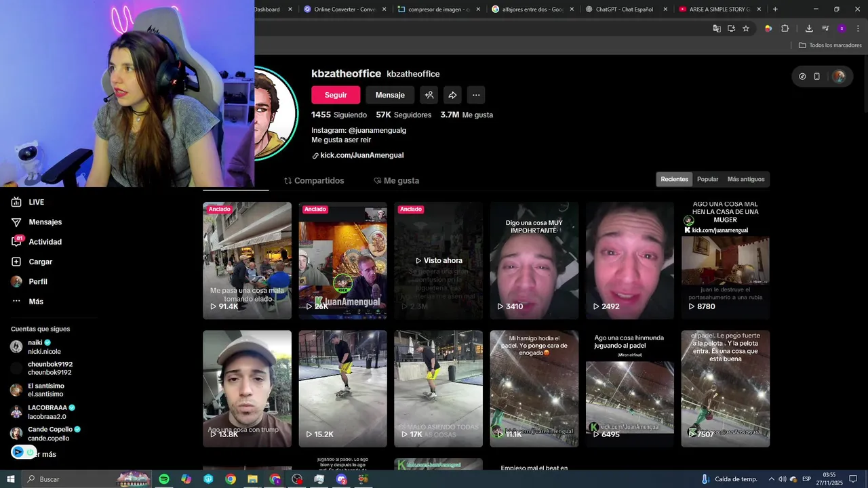Switch to the compresor de imagen browser tab

point(439,9)
